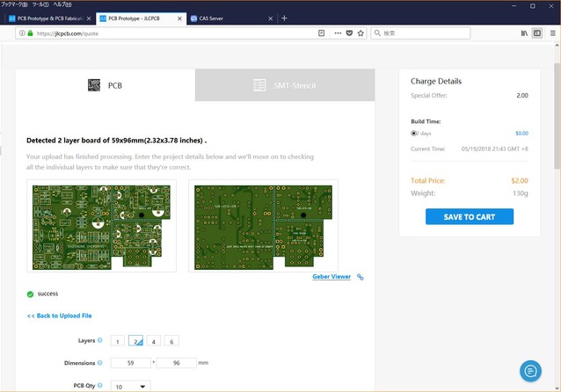Screen dimensions: 561x392
Task: Click the dimension height field showing 96
Action: point(177,363)
